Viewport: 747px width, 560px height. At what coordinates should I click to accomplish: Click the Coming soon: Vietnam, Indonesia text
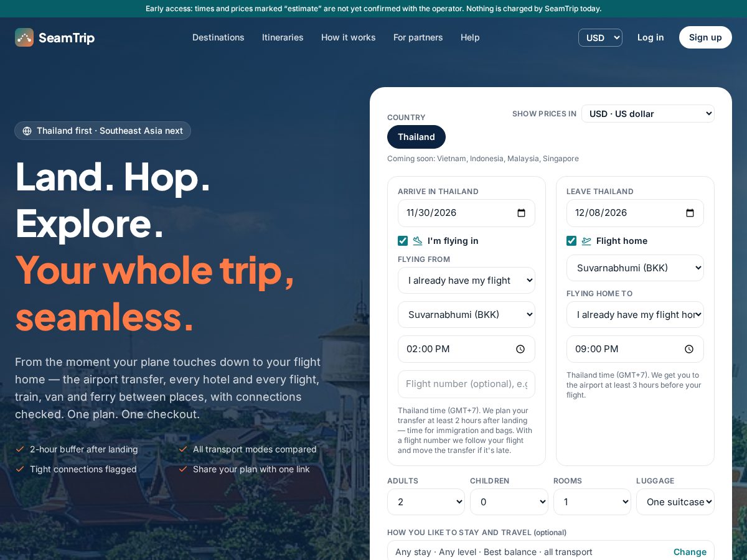point(483,159)
